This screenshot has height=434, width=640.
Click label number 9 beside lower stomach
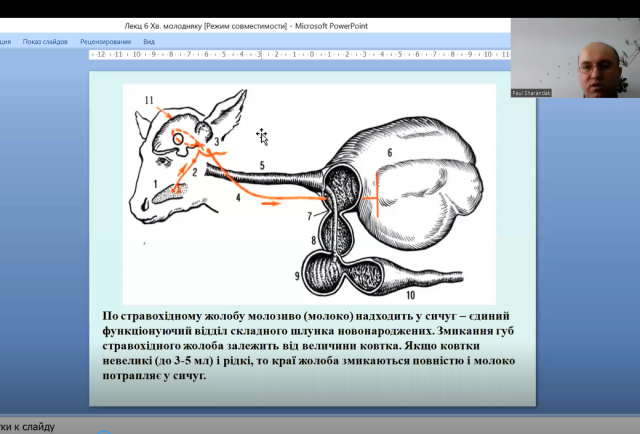click(297, 274)
